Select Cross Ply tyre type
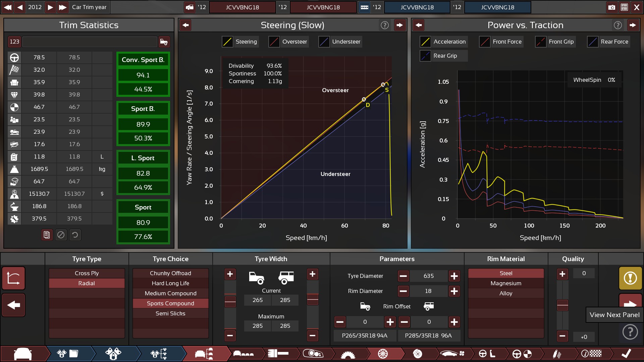This screenshot has height=362, width=644. (87, 273)
